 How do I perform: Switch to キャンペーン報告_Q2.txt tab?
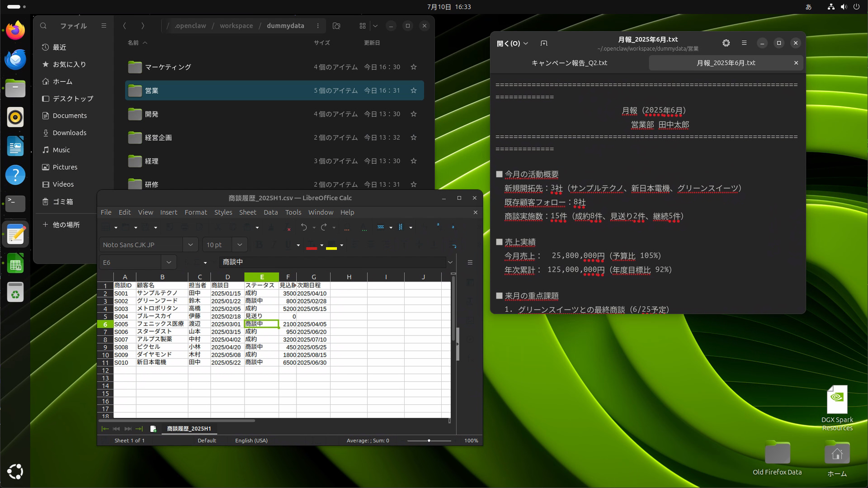(569, 63)
